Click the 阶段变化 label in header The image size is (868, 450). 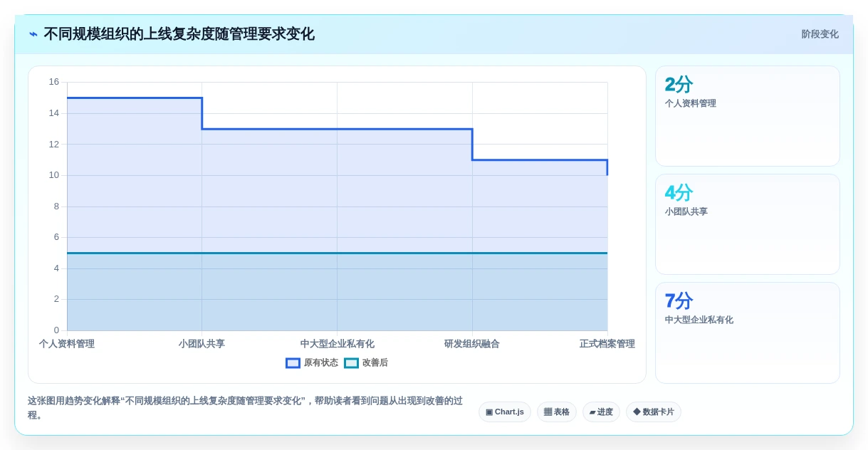click(820, 34)
